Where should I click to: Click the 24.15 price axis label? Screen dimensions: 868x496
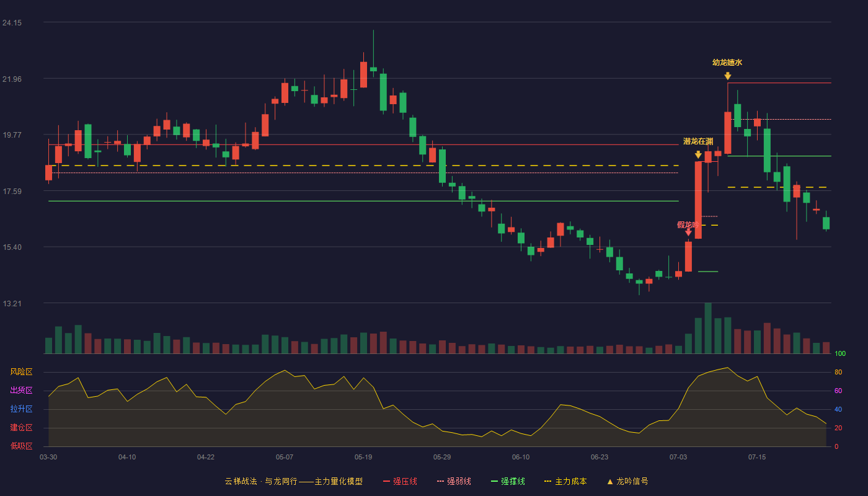coord(12,23)
